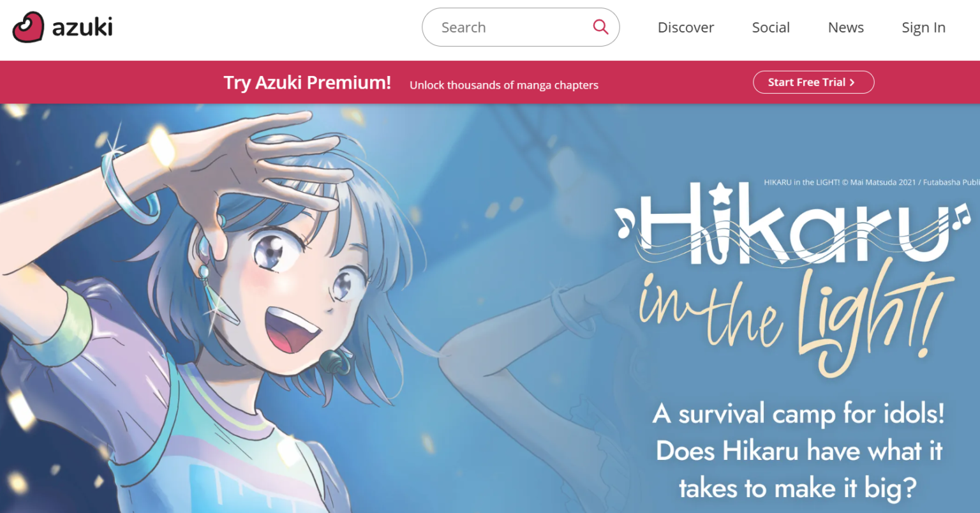Screen dimensions: 980x513
Task: Click the azuki wordmark text
Action: tap(82, 27)
